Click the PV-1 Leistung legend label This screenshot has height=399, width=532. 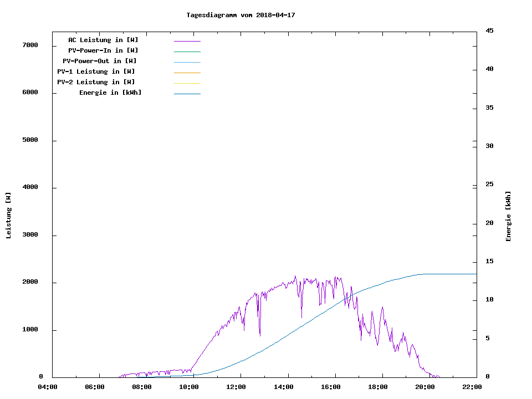click(x=96, y=71)
